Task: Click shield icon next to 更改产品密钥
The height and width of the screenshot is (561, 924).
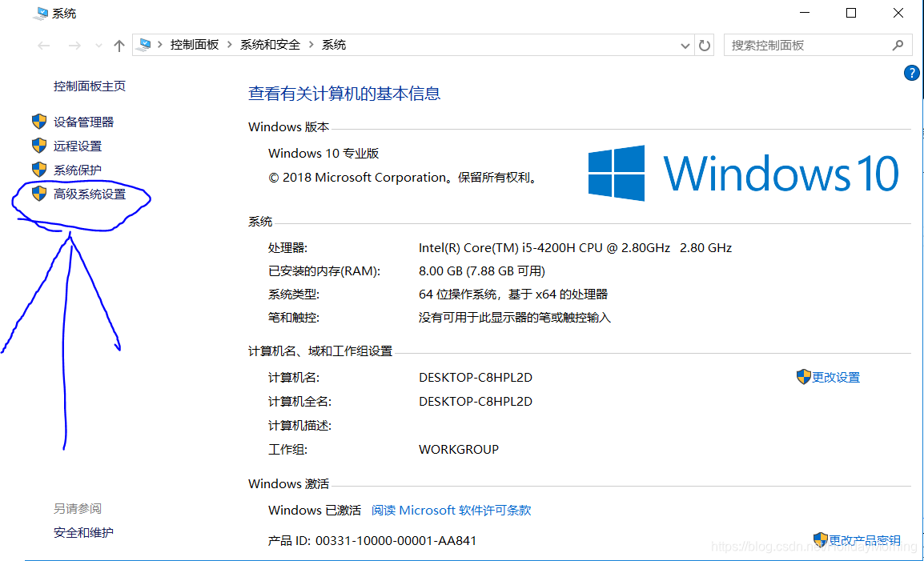Action: (x=821, y=539)
